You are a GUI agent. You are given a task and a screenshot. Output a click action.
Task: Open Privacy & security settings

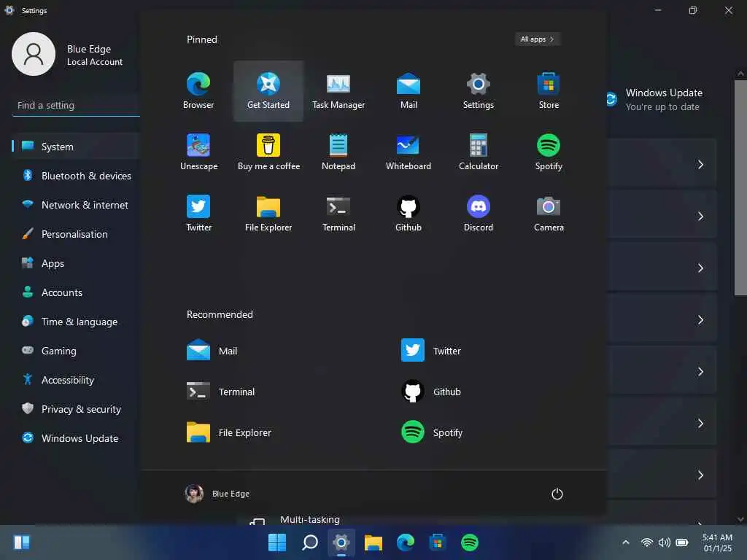pyautogui.click(x=75, y=408)
